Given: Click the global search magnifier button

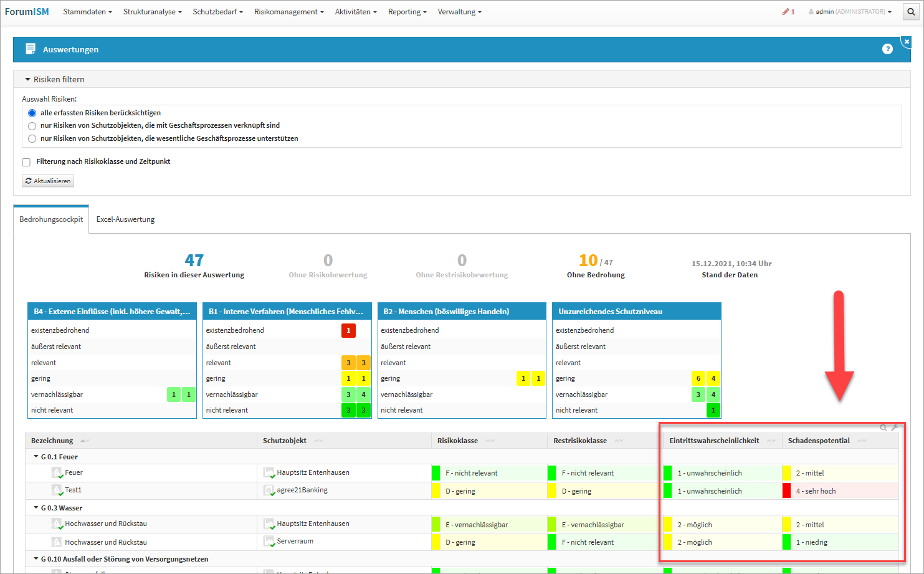Looking at the screenshot, I should (x=911, y=12).
